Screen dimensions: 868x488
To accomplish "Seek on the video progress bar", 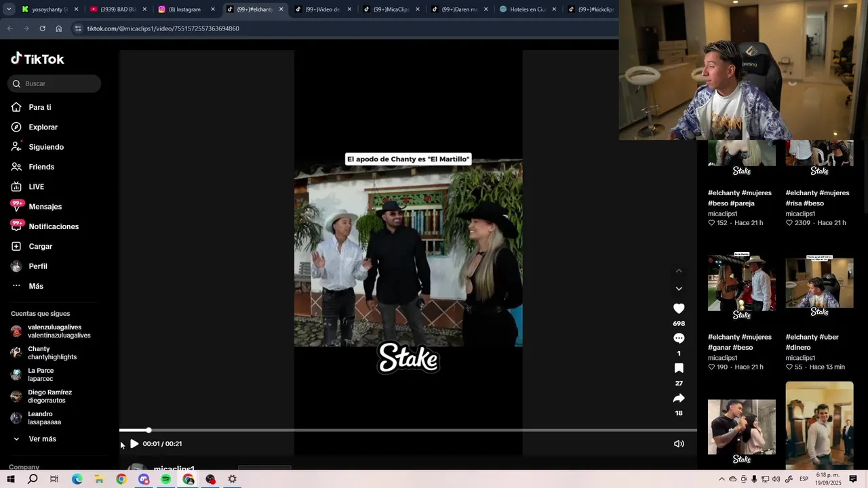I will [408, 430].
